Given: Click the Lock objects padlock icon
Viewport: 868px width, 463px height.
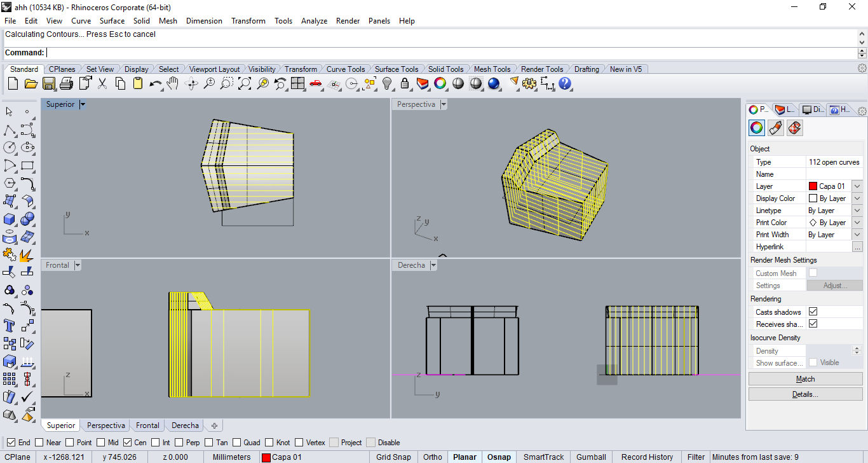Looking at the screenshot, I should click(405, 83).
